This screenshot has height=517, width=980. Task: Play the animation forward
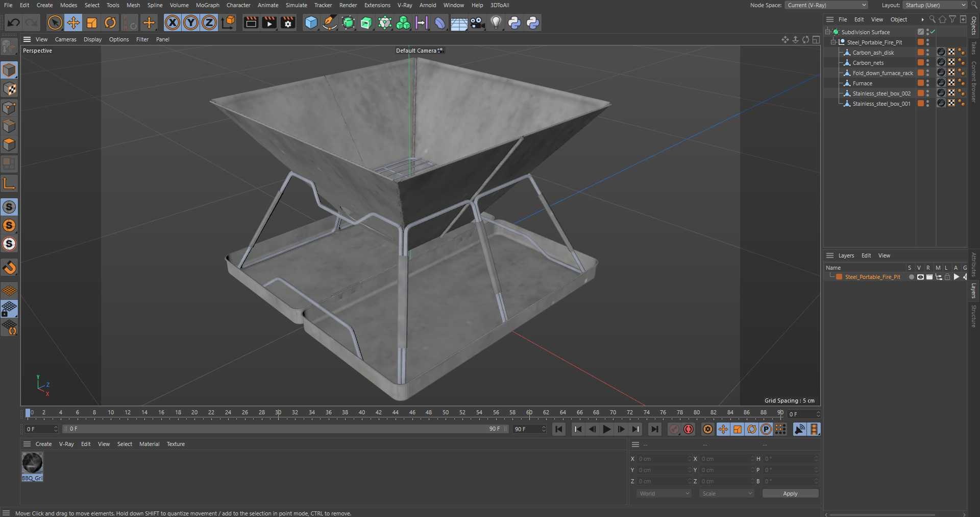606,429
